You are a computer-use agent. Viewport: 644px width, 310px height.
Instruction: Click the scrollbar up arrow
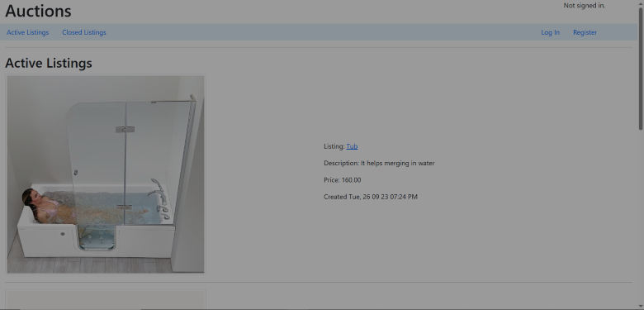641,2
